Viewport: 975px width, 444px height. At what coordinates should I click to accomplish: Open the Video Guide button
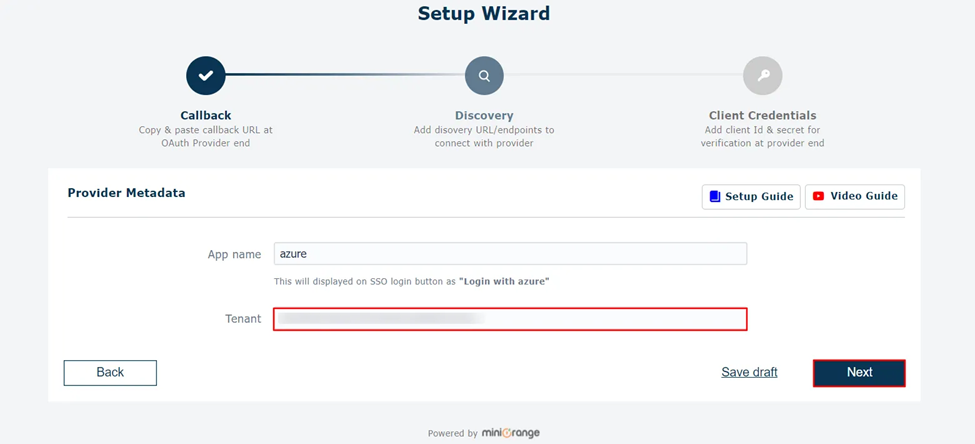[x=855, y=197]
